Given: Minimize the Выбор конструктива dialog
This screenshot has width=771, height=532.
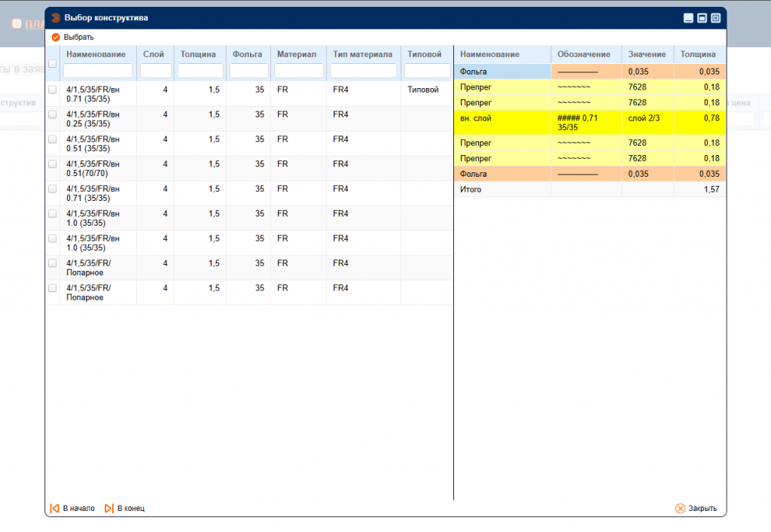Looking at the screenshot, I should point(688,18).
